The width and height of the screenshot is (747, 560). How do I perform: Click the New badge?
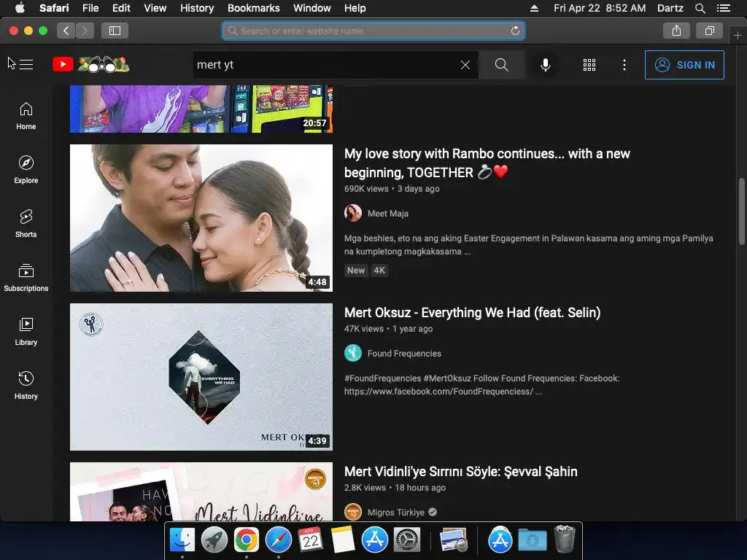tap(356, 271)
